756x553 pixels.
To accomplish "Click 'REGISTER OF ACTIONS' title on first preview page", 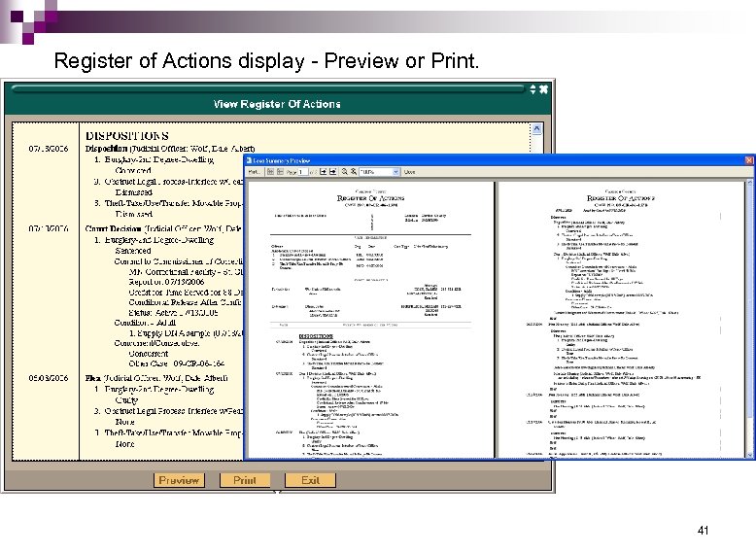I will 370,198.
